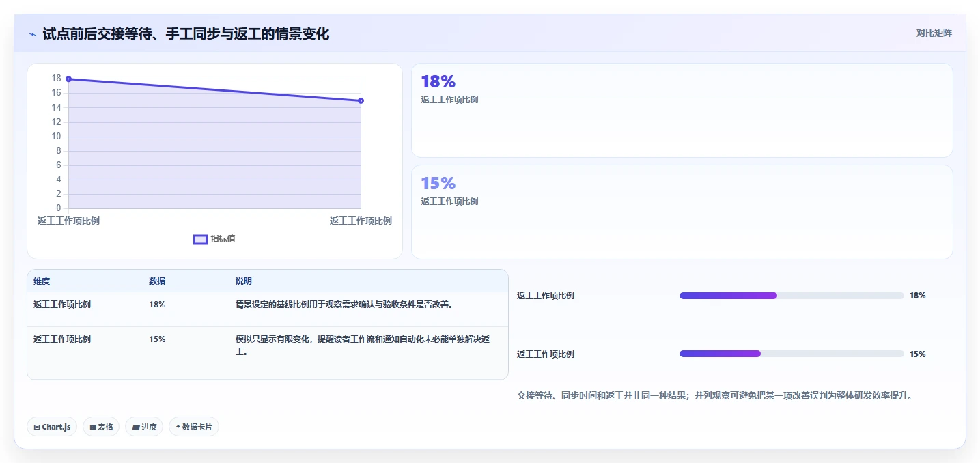Click the y-axis label 0
This screenshot has height=463, width=980.
point(59,208)
